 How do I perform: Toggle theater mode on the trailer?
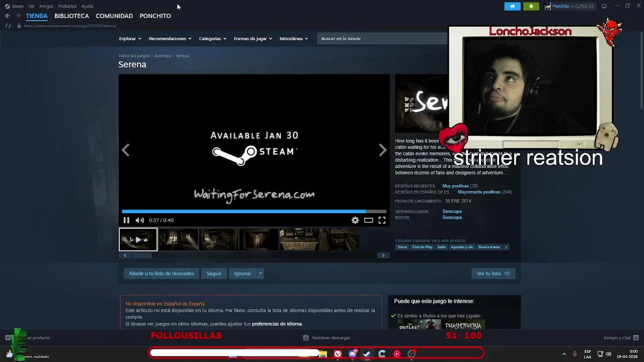pyautogui.click(x=369, y=220)
